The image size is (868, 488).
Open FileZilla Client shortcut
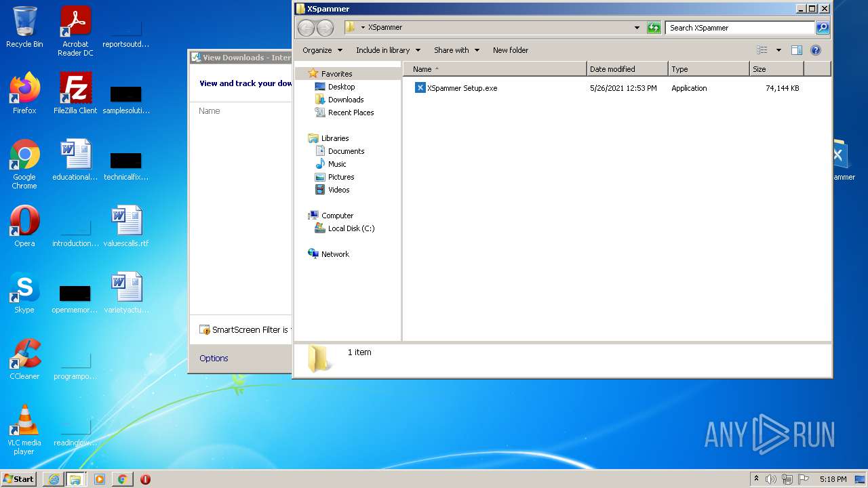pyautogui.click(x=75, y=94)
